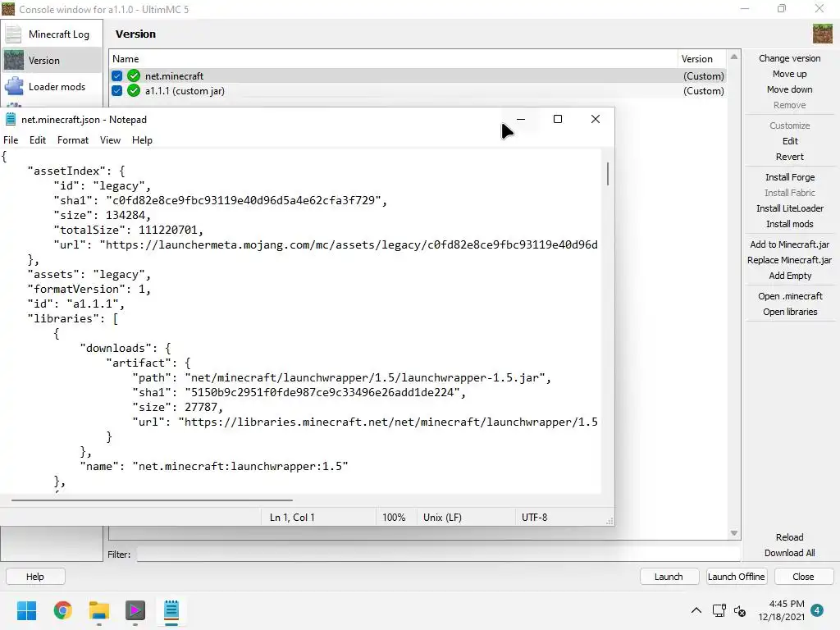This screenshot has width=840, height=630.
Task: Open Notepad Help menu
Action: tap(142, 139)
